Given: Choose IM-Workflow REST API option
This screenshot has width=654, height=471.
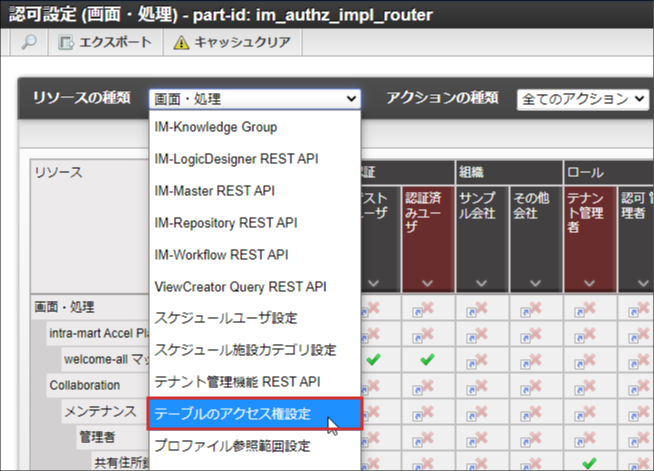Looking at the screenshot, I should click(x=221, y=254).
